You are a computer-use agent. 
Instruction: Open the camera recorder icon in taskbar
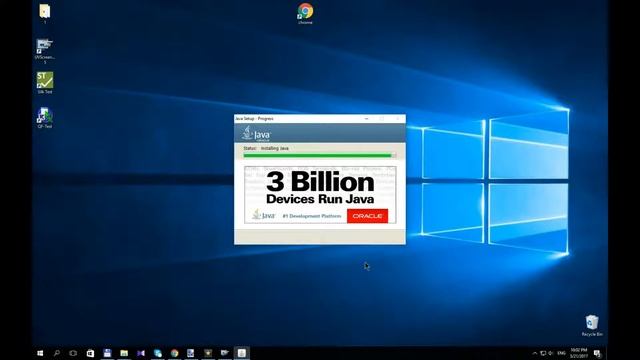(225, 353)
